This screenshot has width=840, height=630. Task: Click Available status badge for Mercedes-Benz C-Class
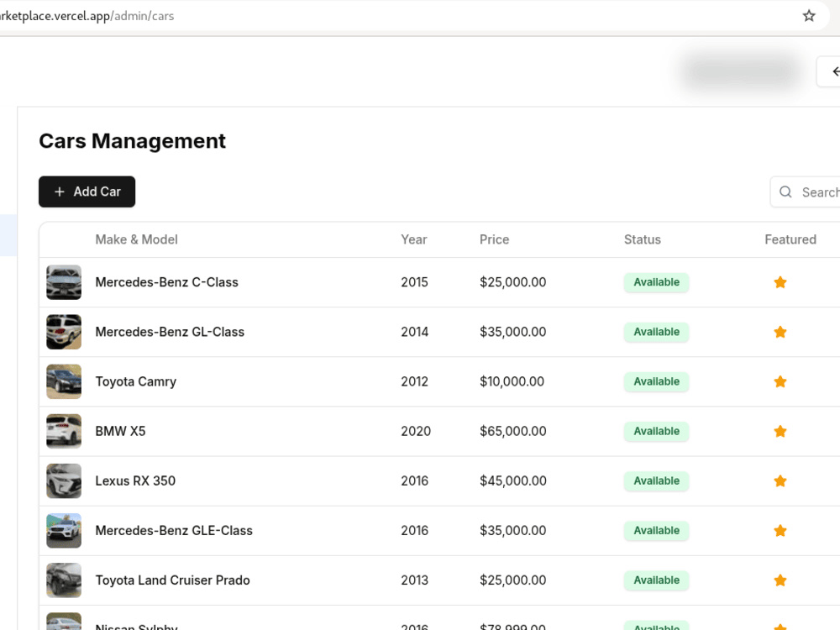pos(656,282)
